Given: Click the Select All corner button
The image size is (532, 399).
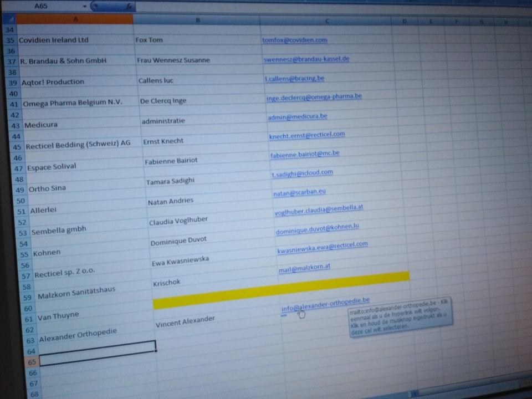Looking at the screenshot, I should [9, 20].
